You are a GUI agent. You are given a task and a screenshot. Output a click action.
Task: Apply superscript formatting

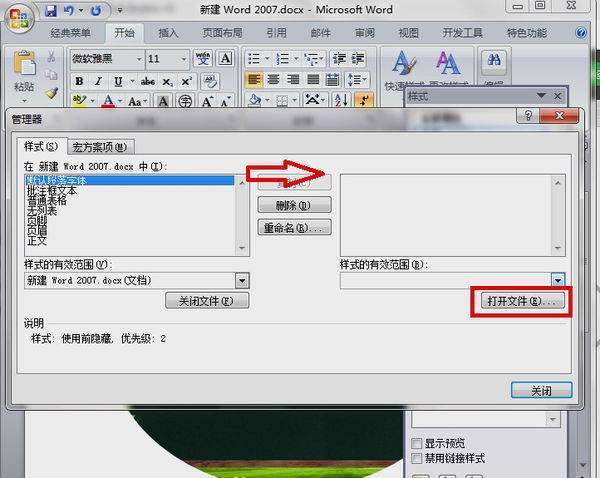(x=186, y=81)
